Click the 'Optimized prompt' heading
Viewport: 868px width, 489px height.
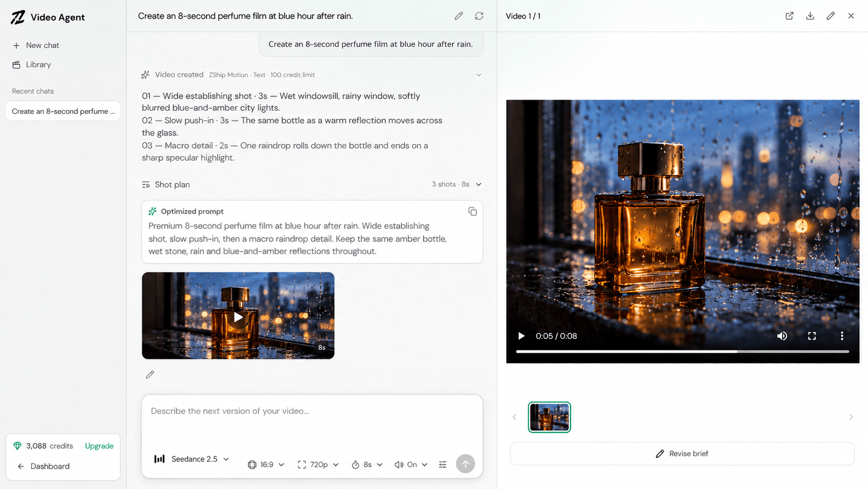pos(192,212)
